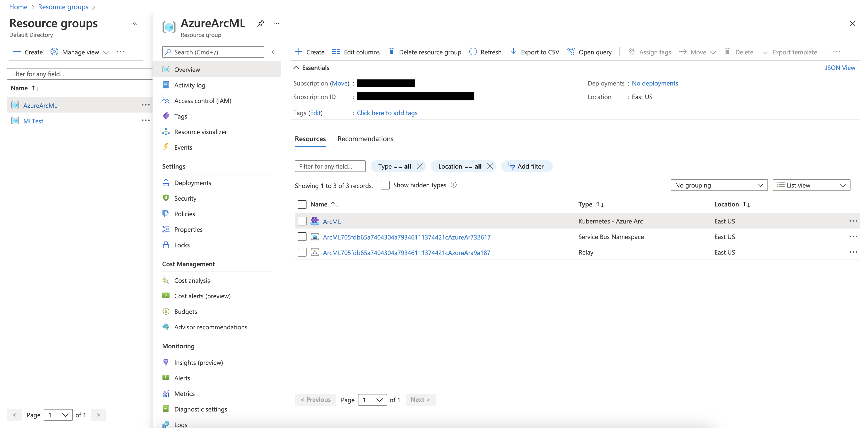Image resolution: width=868 pixels, height=428 pixels.
Task: Click the Insights (preview) bulb icon
Action: 166,362
